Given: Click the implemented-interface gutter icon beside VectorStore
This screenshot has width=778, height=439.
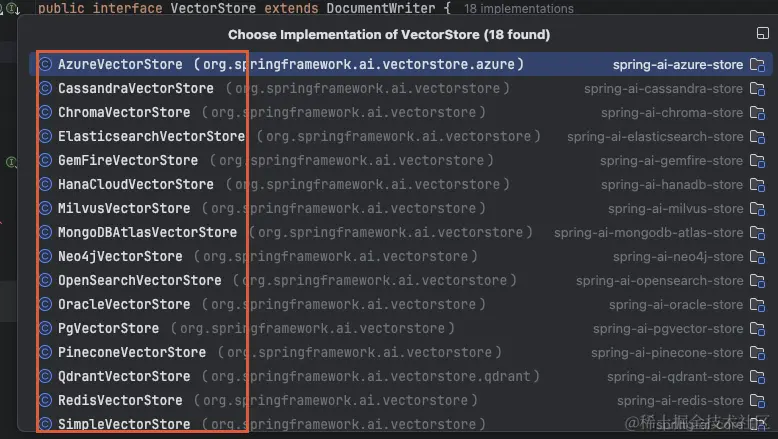Looking at the screenshot, I should [12, 8].
